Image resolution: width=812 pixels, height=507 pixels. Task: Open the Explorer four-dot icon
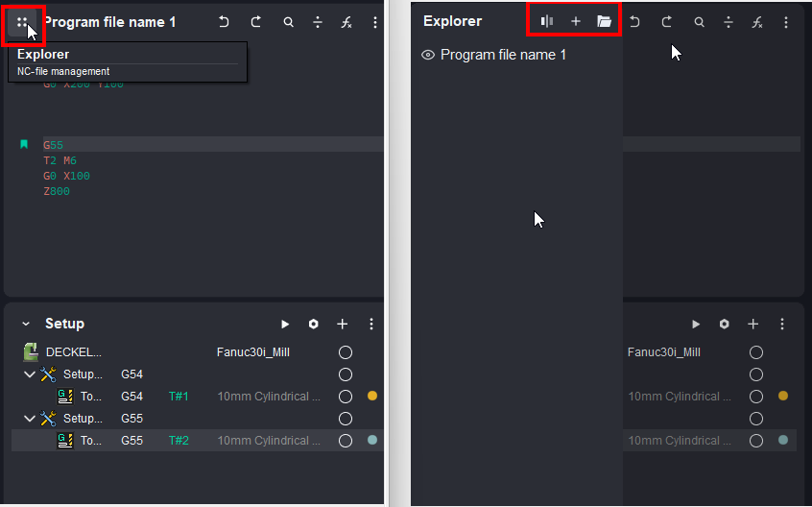point(22,22)
